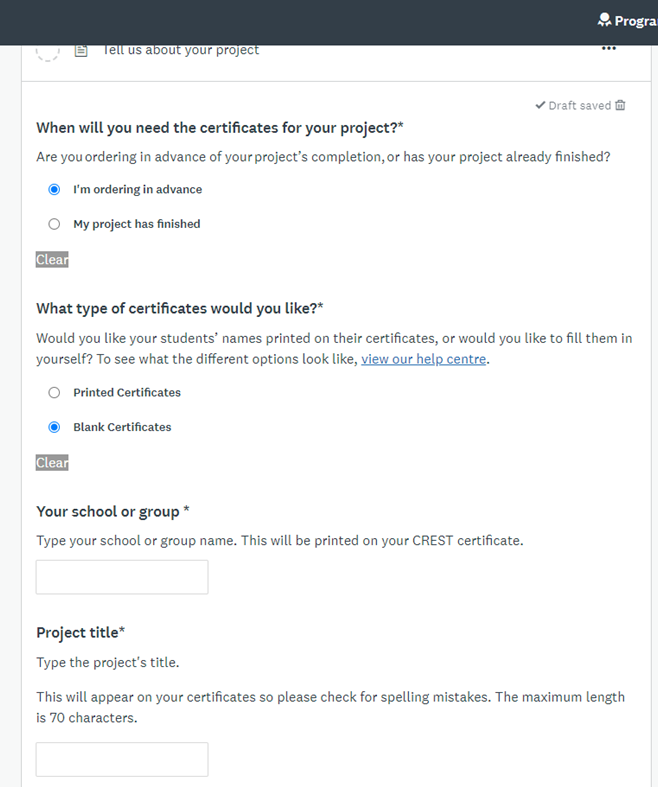Open the Programmes menu text in the header
The image size is (658, 787).
point(636,21)
